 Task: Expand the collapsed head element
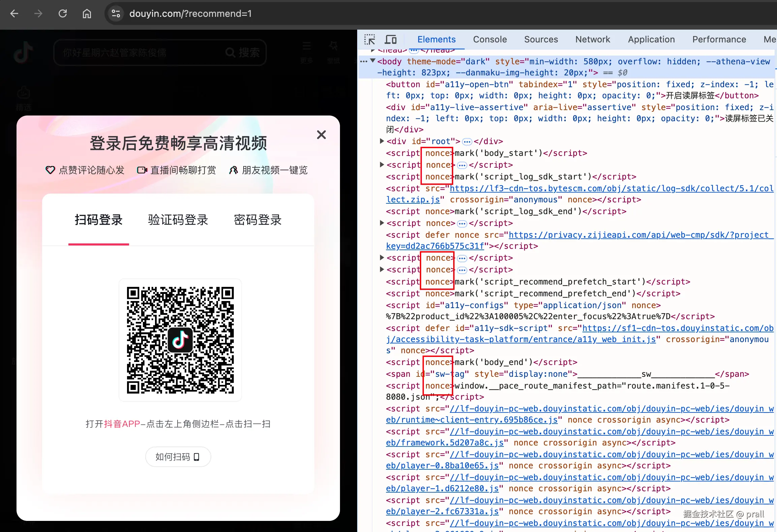[x=373, y=51]
